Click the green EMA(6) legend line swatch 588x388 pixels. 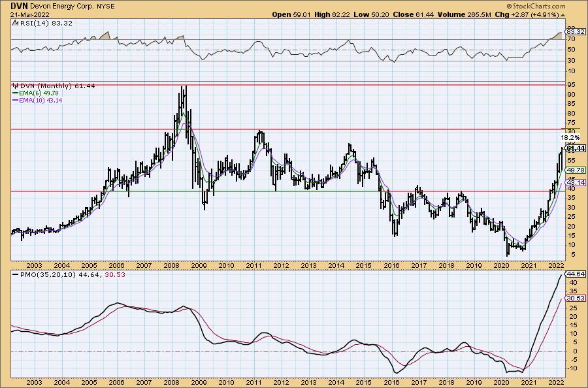pos(15,93)
